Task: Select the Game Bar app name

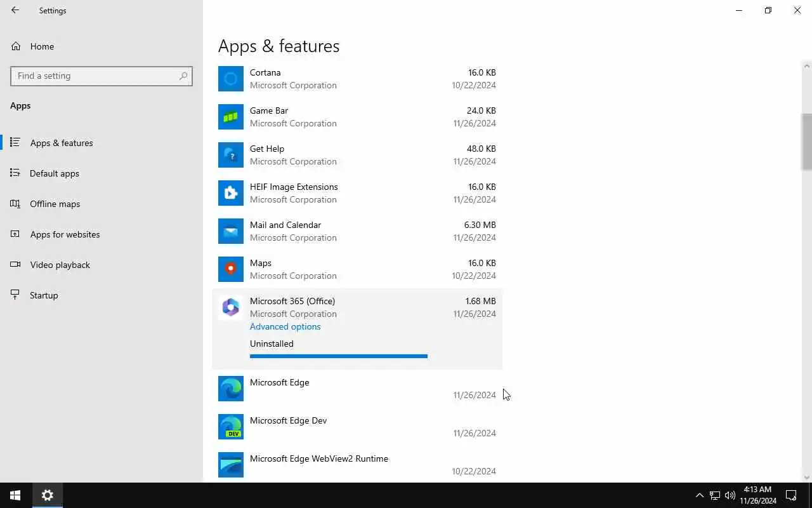Action: click(x=269, y=110)
